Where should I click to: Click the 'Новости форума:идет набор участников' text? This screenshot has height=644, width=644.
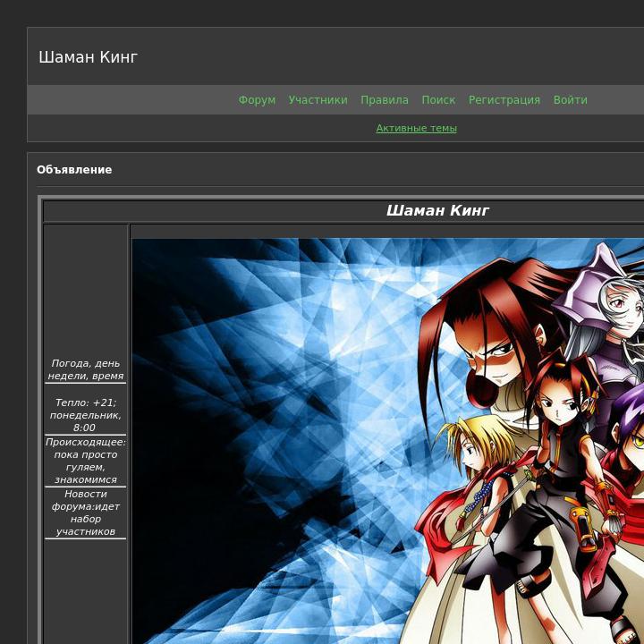tap(86, 513)
